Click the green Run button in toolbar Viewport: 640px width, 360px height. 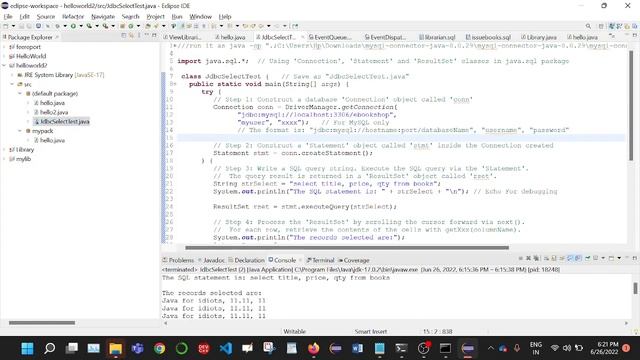pyautogui.click(x=73, y=26)
